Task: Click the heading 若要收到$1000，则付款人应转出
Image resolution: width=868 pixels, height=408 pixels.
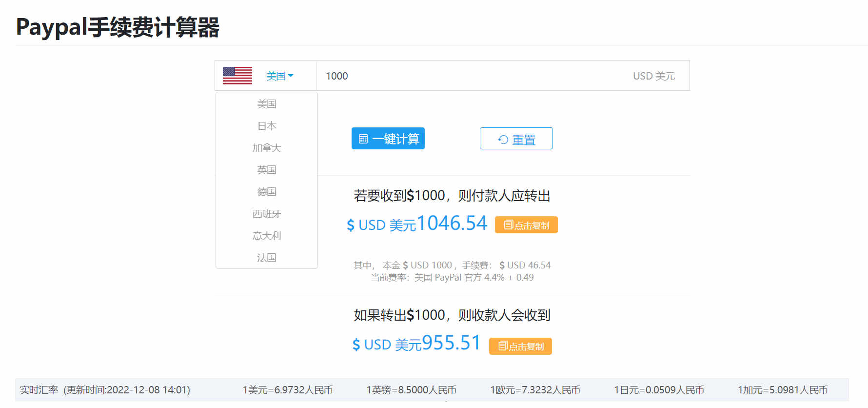Action: pyautogui.click(x=452, y=196)
